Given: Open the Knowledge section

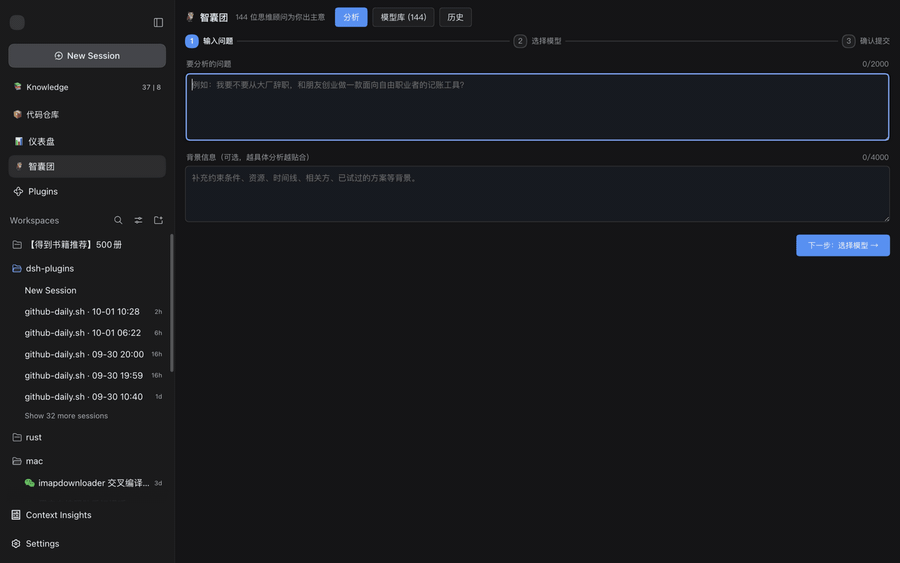Looking at the screenshot, I should tap(87, 87).
